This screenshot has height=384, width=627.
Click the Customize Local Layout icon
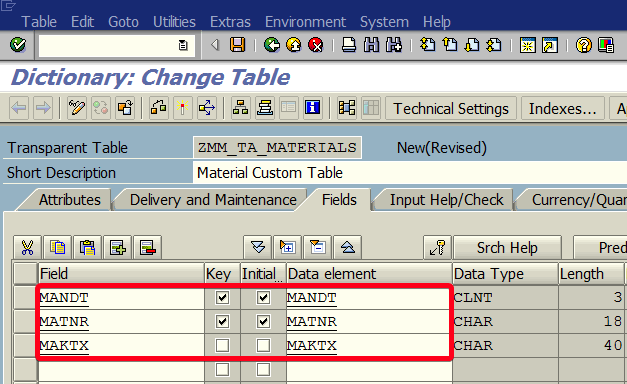(606, 45)
